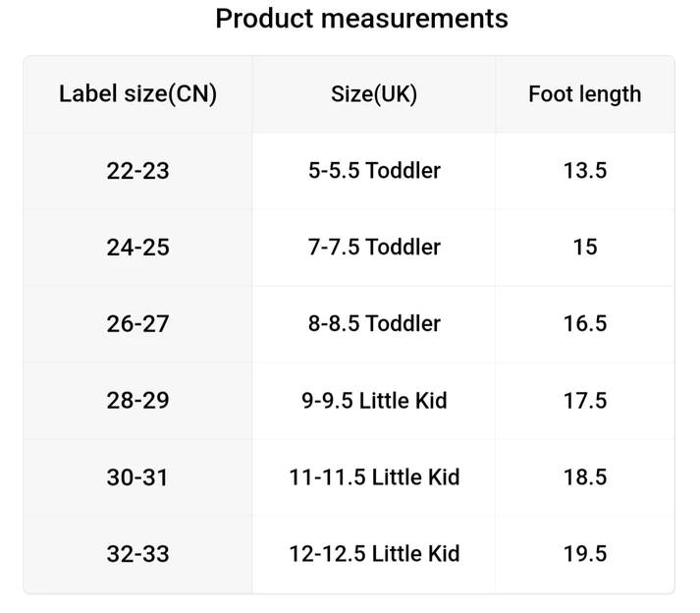
Task: Select the Size(UK) column header
Action: tap(374, 94)
